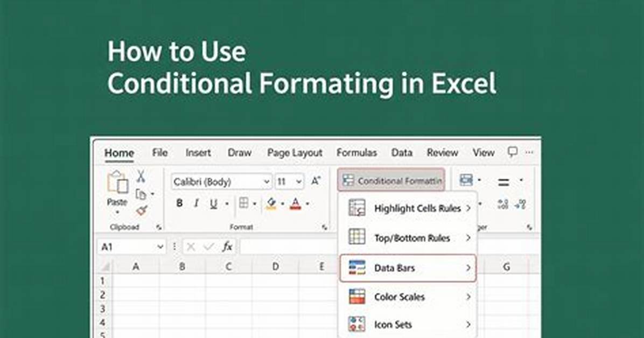
Task: Toggle Underline formatting
Action: 213,203
